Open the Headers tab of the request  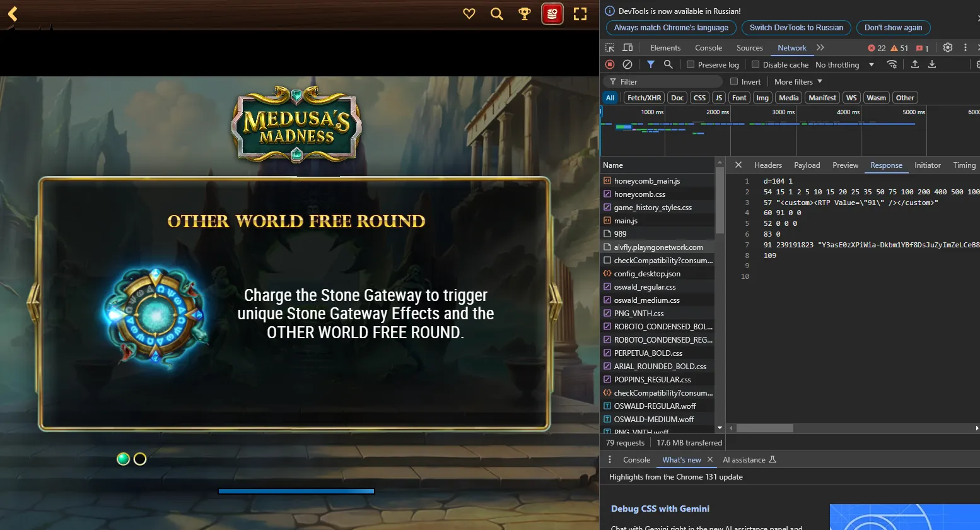pos(768,165)
